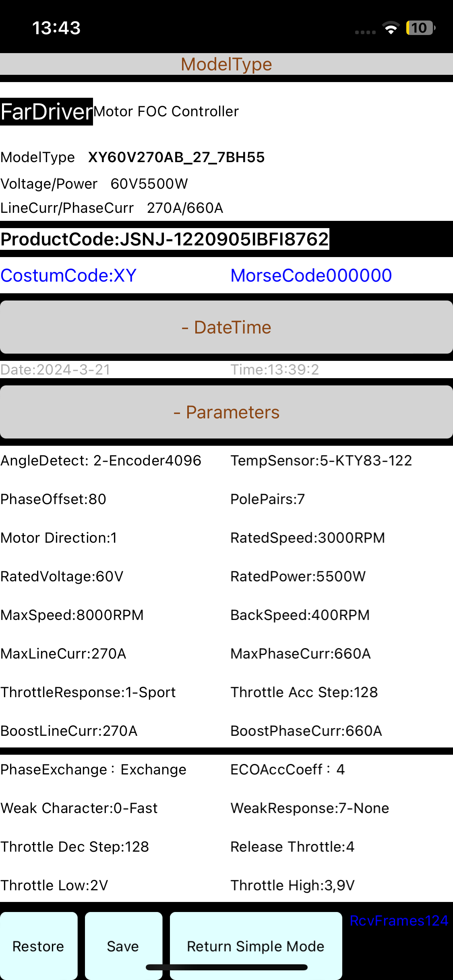This screenshot has width=453, height=980.
Task: Tap the RcvFrames counter text
Action: [x=399, y=921]
